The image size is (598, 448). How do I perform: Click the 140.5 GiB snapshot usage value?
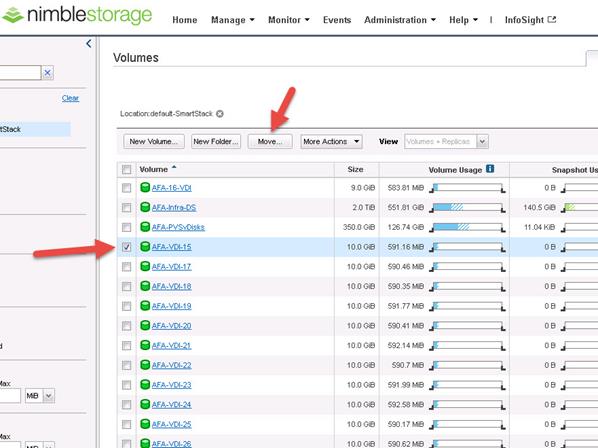click(539, 207)
